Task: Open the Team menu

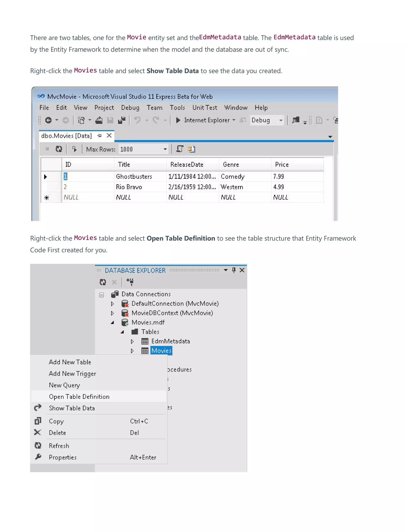Action: pos(155,108)
